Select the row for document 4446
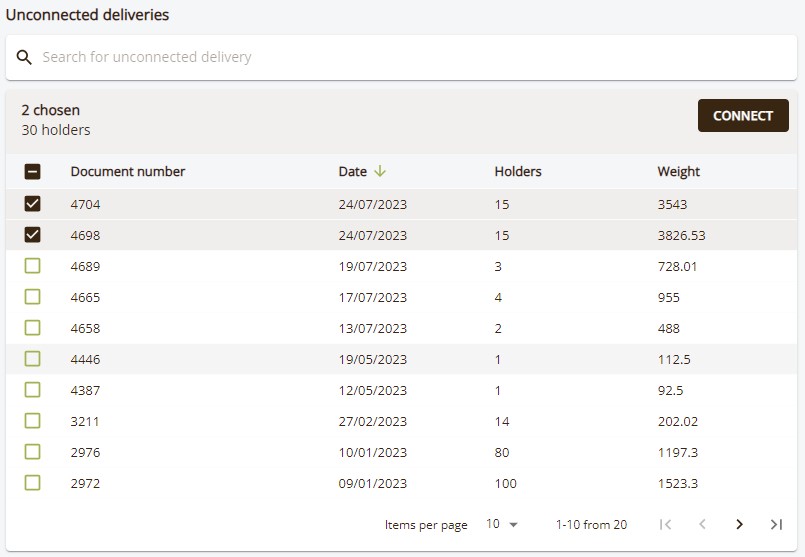 click(401, 359)
